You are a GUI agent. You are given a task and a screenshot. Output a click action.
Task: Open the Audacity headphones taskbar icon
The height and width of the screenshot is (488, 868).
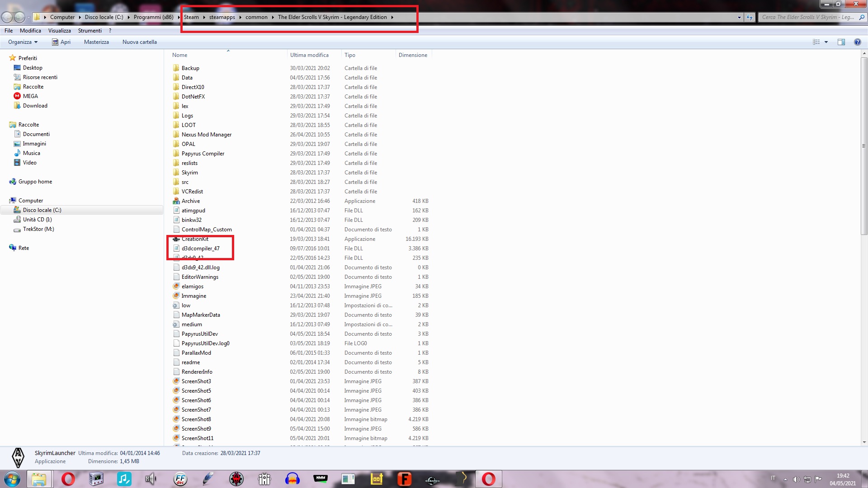292,479
